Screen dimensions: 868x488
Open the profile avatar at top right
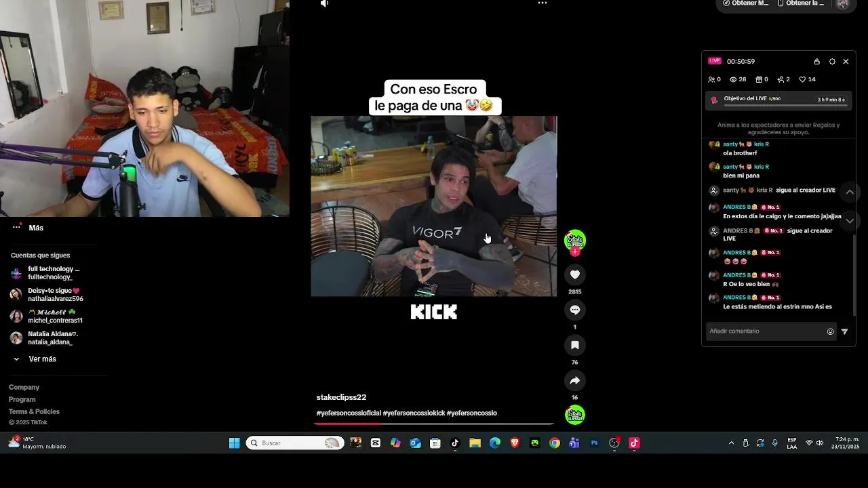842,3
